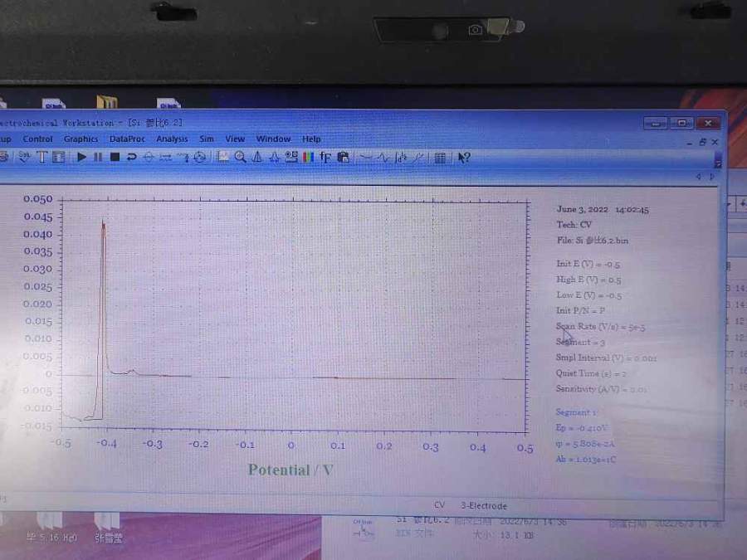Start the experiment with the Run button
The image size is (747, 560).
(x=81, y=157)
